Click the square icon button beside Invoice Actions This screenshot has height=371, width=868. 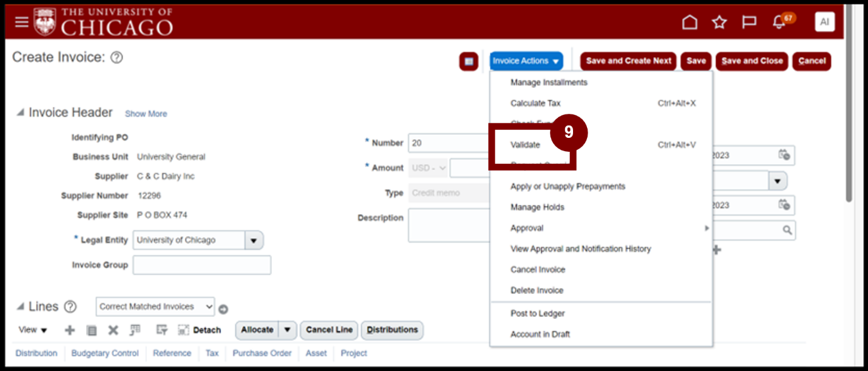tap(469, 61)
